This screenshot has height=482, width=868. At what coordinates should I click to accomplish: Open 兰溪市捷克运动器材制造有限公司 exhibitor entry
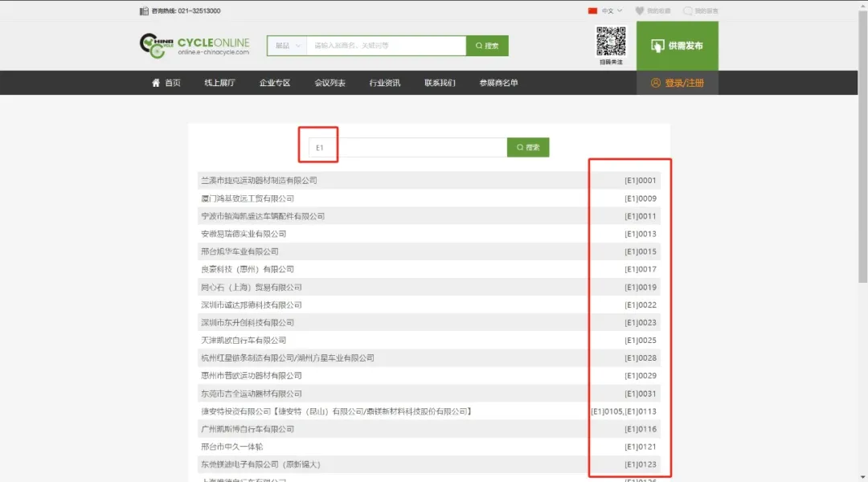pos(259,181)
